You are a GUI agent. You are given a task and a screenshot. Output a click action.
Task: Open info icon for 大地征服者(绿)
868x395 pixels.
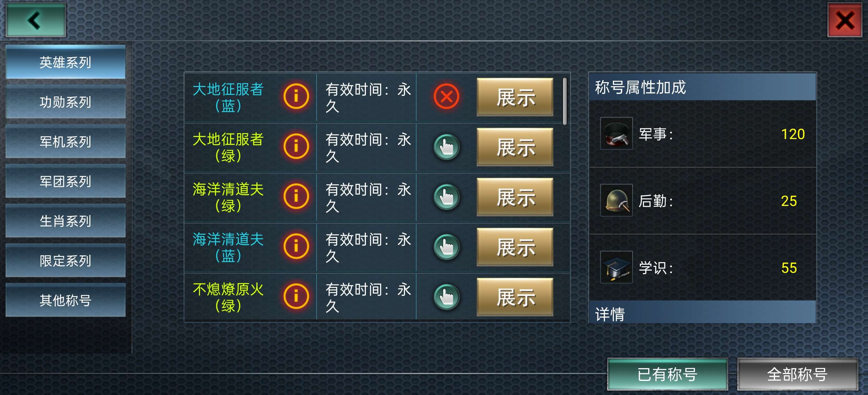(x=296, y=147)
